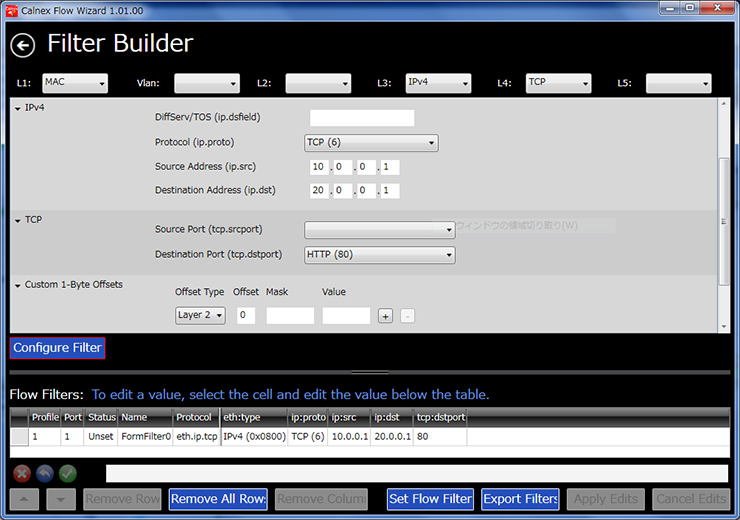Add custom offset with plus button

386,316
